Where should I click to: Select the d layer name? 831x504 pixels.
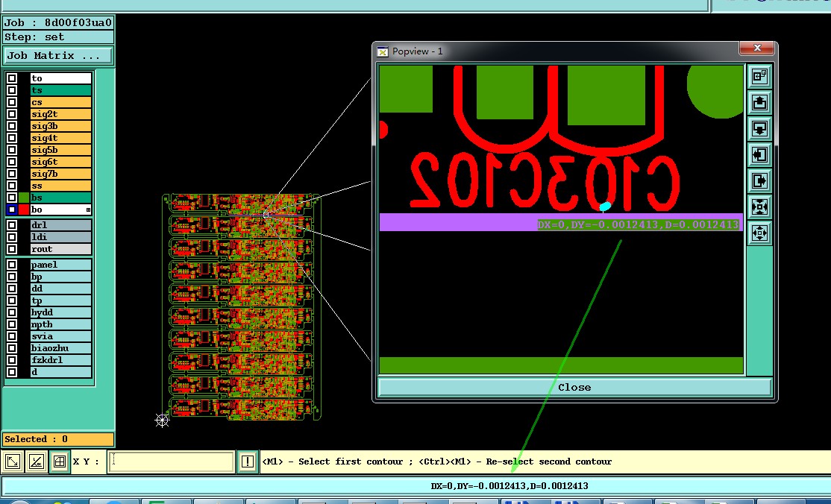tap(60, 372)
